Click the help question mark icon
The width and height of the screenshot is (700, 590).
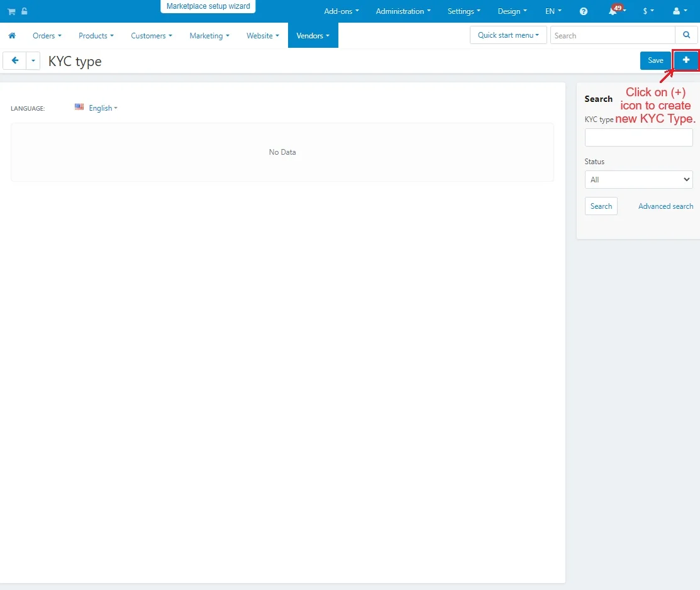[584, 11]
